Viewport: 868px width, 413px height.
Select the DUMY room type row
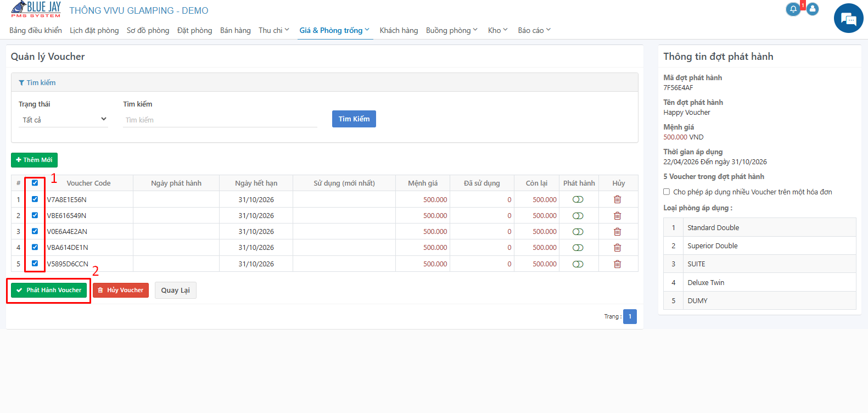click(760, 300)
